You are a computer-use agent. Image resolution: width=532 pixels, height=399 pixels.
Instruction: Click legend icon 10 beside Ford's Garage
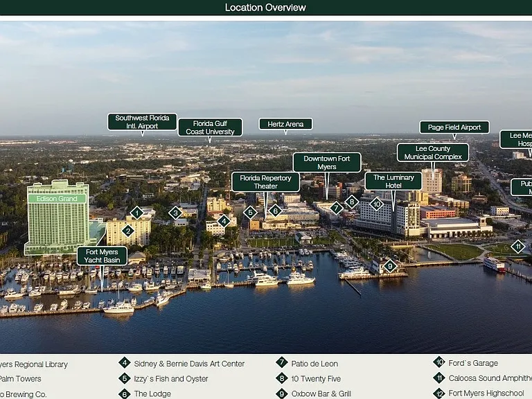point(439,362)
